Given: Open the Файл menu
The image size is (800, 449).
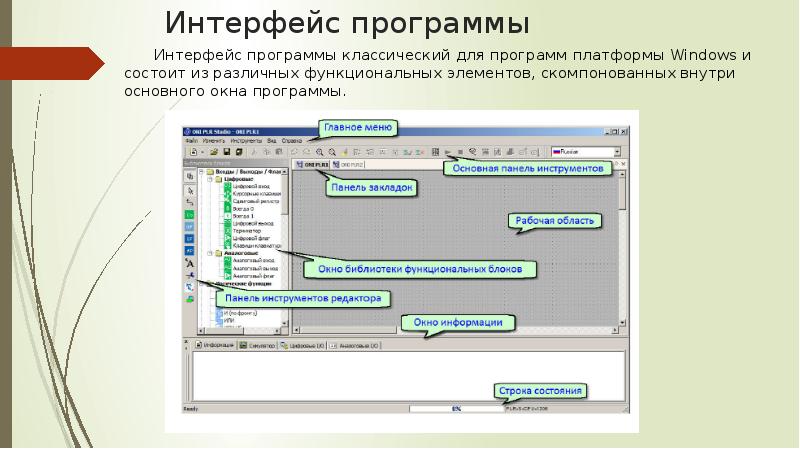Looking at the screenshot, I should click(x=191, y=141).
